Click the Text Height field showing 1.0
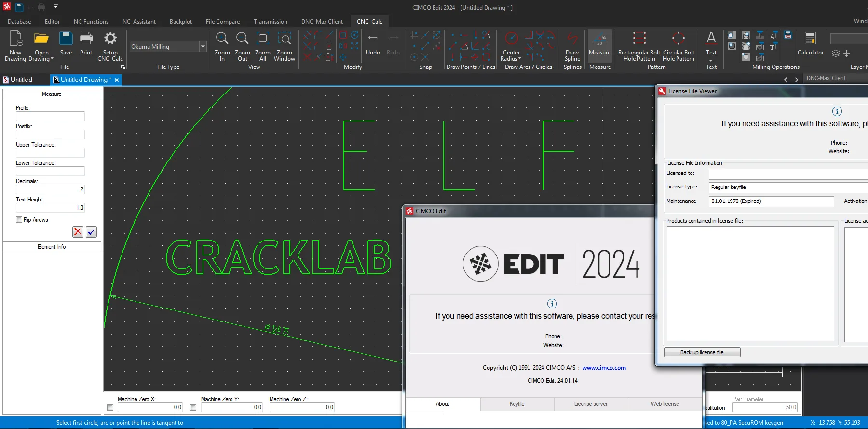The height and width of the screenshot is (429, 868). (50, 208)
